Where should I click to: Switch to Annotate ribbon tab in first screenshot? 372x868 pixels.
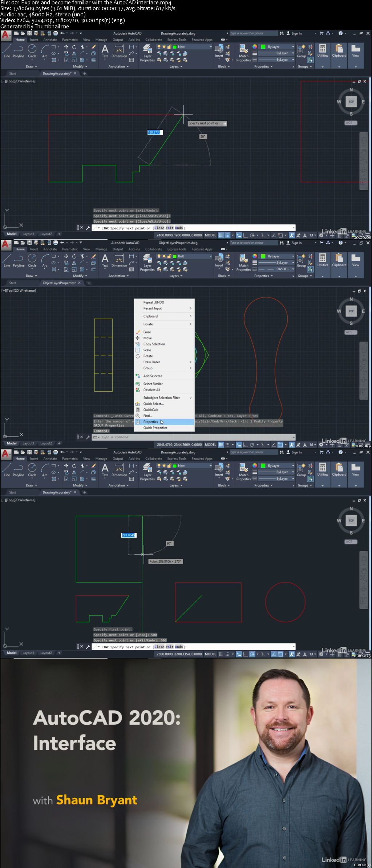click(50, 40)
